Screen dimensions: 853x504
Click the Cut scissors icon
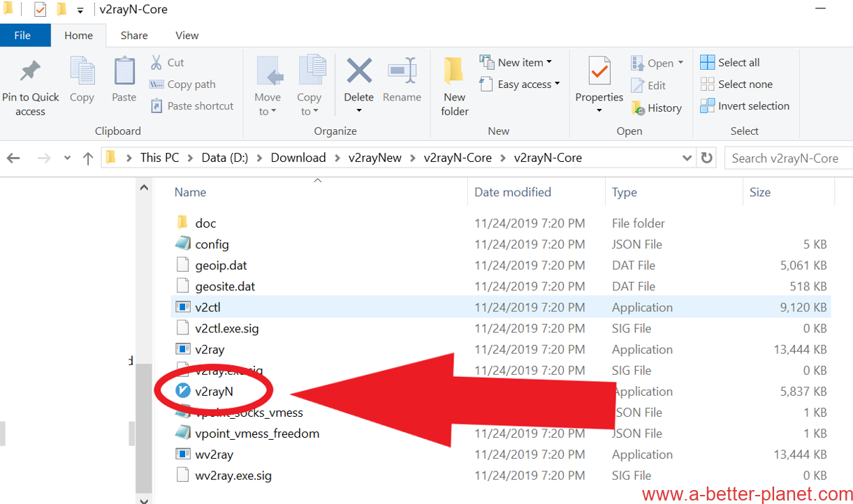[157, 63]
